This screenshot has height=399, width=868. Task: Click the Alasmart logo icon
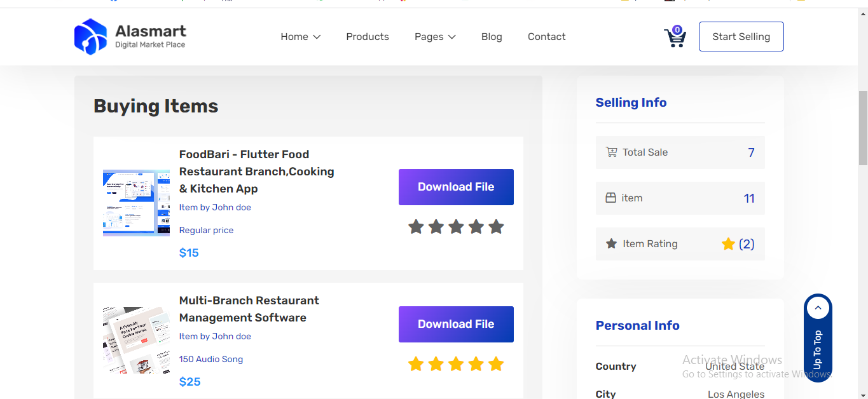(x=90, y=37)
